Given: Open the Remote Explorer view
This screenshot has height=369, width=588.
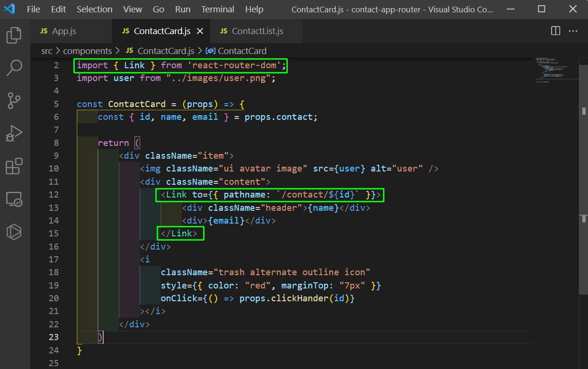Looking at the screenshot, I should 14,199.
